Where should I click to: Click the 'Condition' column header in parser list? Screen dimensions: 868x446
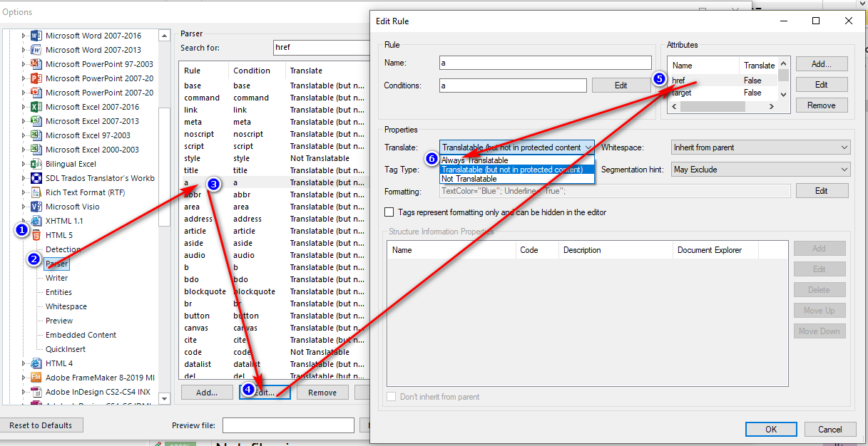coord(257,71)
